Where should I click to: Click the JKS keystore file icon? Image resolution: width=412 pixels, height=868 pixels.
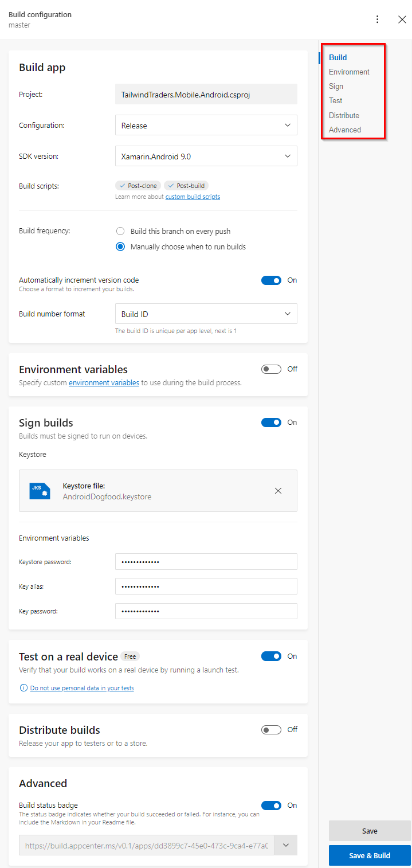tap(40, 491)
